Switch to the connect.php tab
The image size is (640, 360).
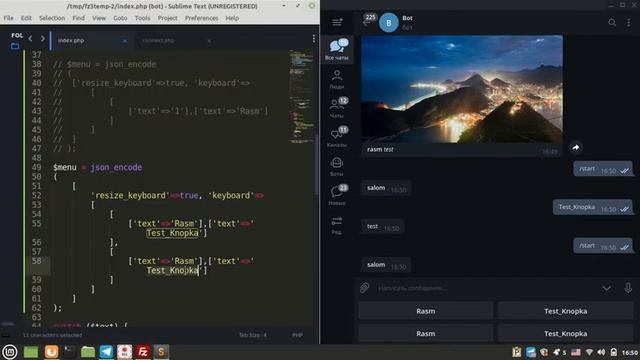(176, 40)
